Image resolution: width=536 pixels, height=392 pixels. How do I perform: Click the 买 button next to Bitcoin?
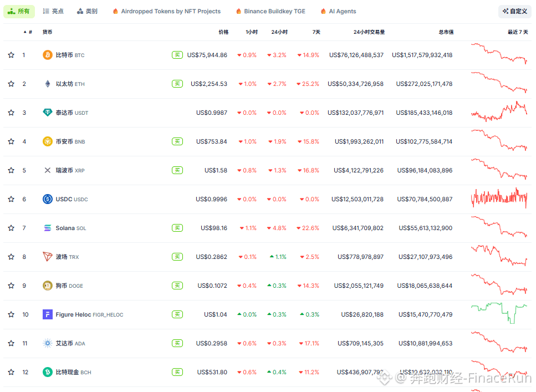177,55
